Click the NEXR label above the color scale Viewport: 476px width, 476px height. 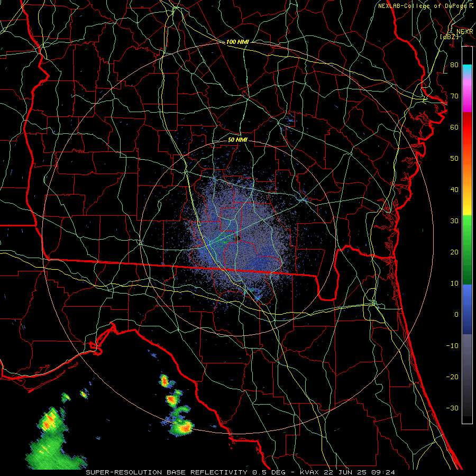tap(465, 32)
